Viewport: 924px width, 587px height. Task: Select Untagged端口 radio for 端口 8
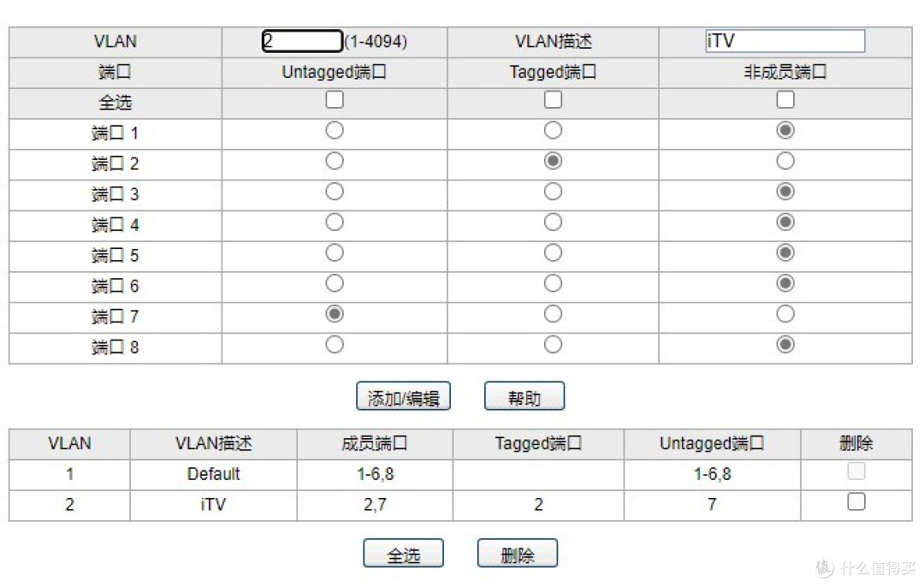tap(334, 345)
